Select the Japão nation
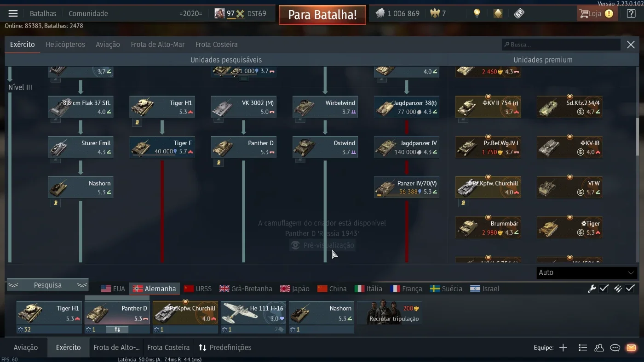Viewport: 644px width, 362px height. [x=295, y=288]
